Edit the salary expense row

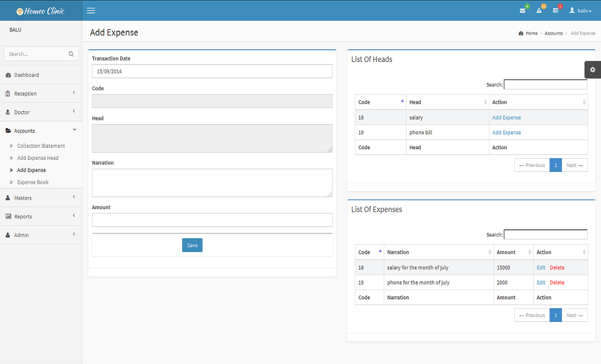(541, 268)
